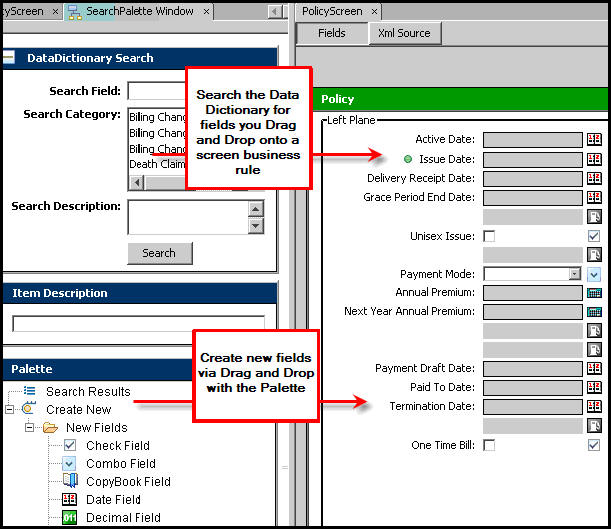Click checkmark field-type icon beside Unisex Issue
Image resolution: width=611 pixels, height=529 pixels.
click(594, 236)
